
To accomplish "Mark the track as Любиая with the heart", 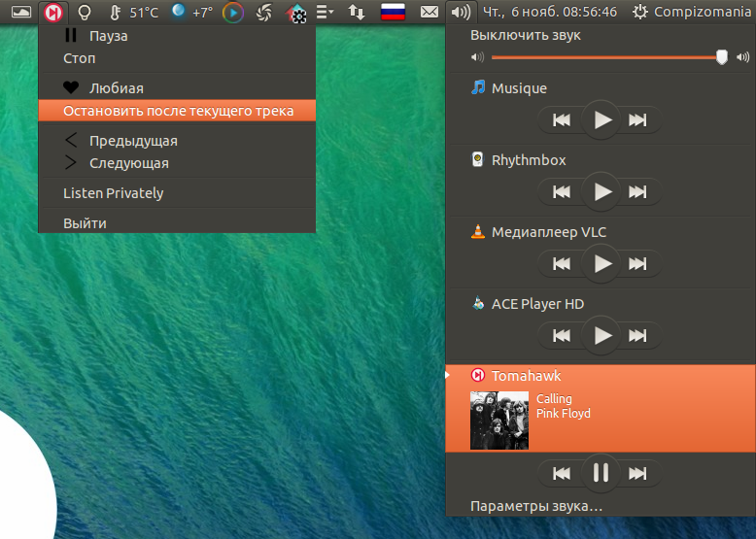I will (x=177, y=88).
